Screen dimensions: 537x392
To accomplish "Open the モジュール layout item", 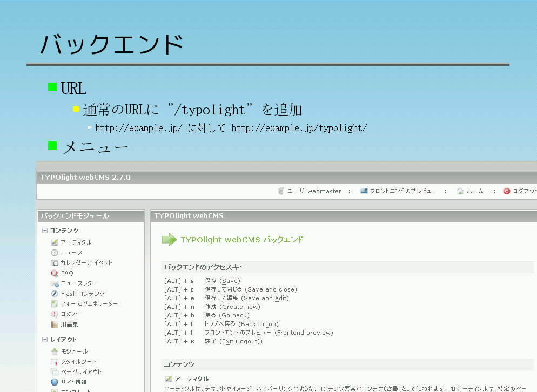I will click(x=75, y=352).
